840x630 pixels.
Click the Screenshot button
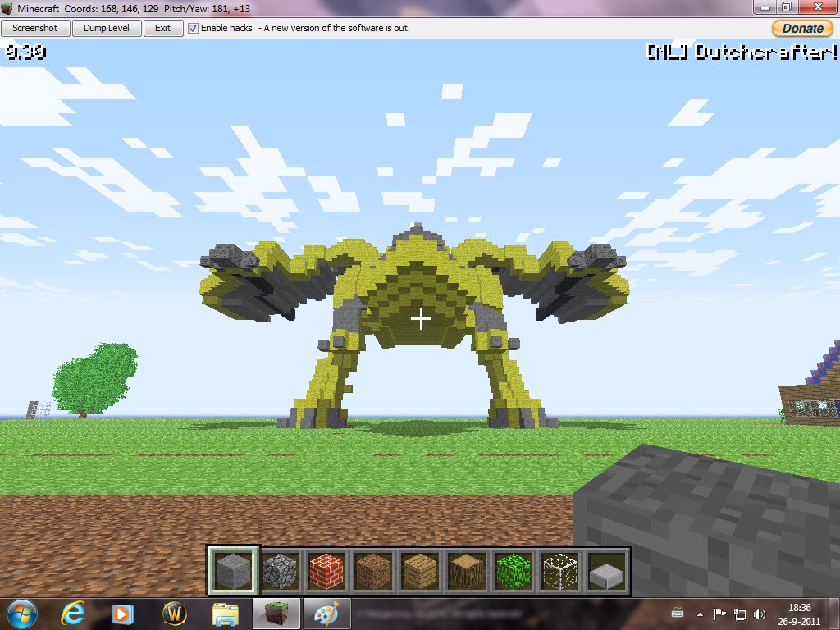(34, 28)
